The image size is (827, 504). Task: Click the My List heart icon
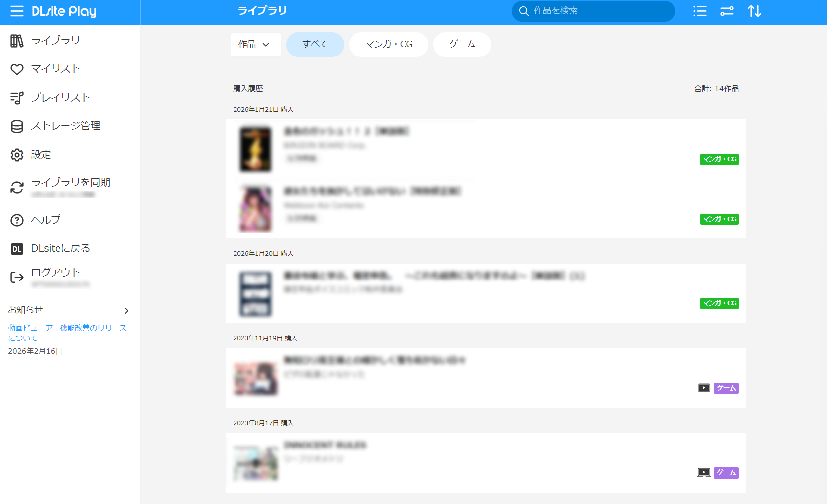pyautogui.click(x=17, y=69)
